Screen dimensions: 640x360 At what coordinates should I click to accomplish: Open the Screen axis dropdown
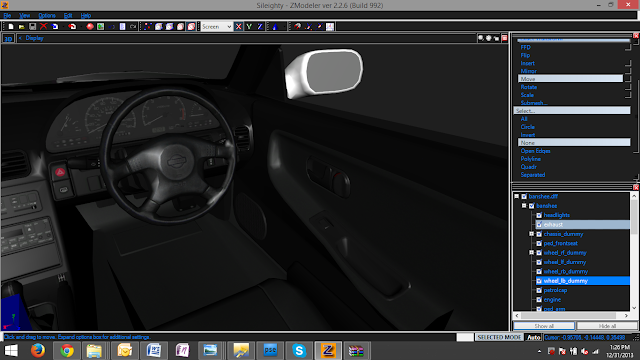click(x=216, y=27)
